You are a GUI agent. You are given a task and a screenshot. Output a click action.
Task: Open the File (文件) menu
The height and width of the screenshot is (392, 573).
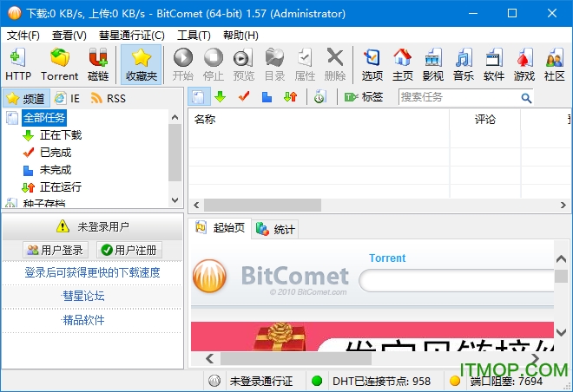(x=23, y=36)
